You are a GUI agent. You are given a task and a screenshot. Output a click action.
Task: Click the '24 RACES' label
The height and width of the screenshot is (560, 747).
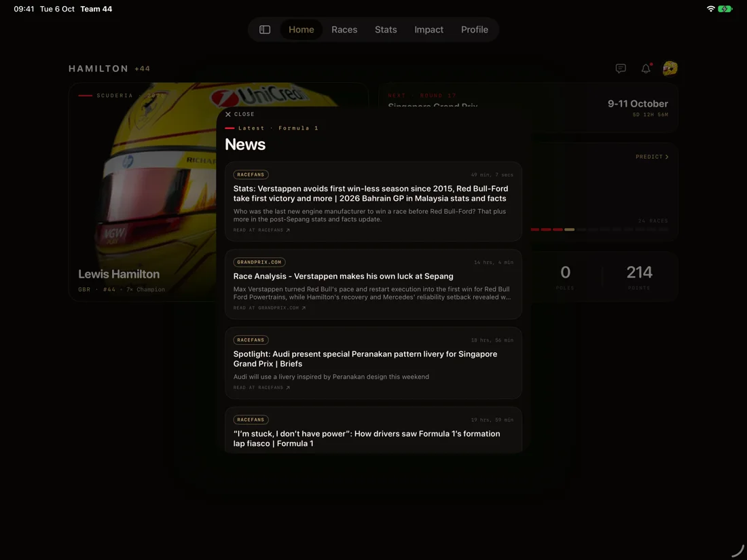coord(653,221)
